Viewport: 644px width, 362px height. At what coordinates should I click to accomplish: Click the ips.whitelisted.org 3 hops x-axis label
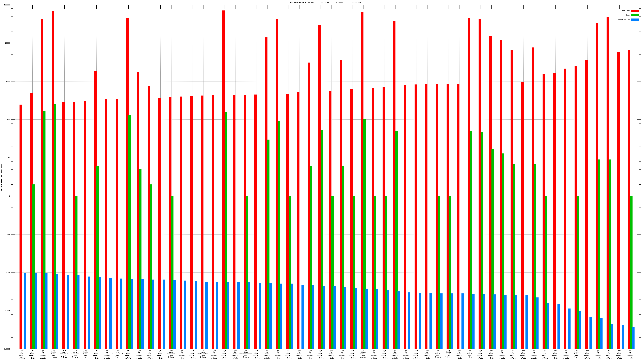point(118,354)
